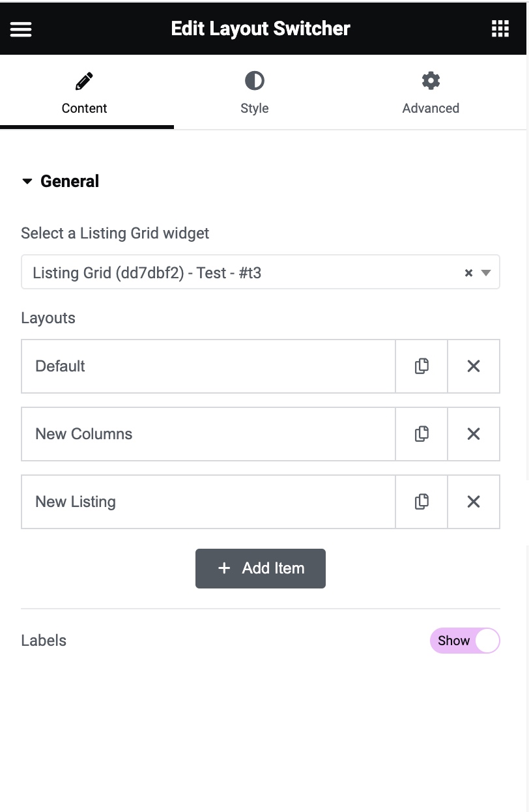The image size is (529, 812).
Task: Collapse the General section
Action: tap(60, 181)
